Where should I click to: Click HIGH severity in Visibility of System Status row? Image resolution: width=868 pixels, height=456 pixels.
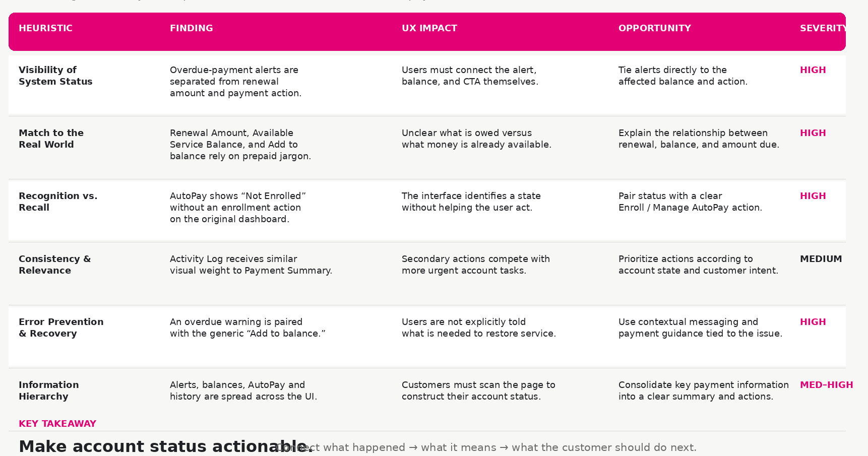coord(813,70)
